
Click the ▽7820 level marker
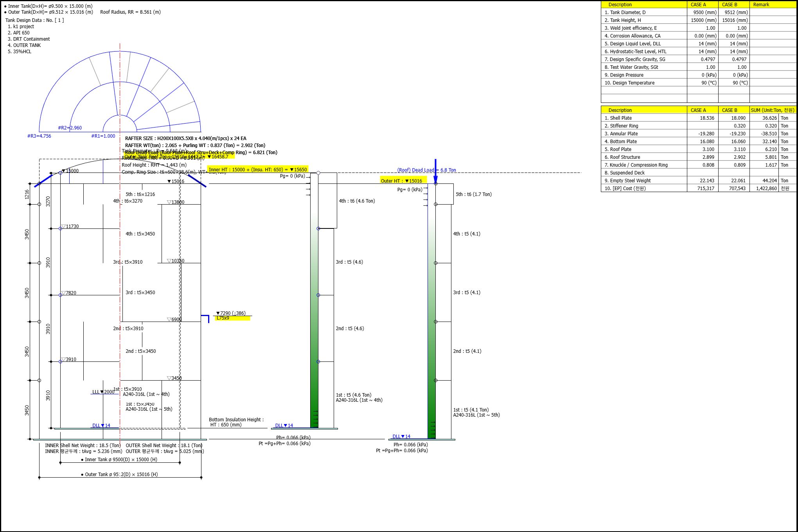click(x=69, y=293)
